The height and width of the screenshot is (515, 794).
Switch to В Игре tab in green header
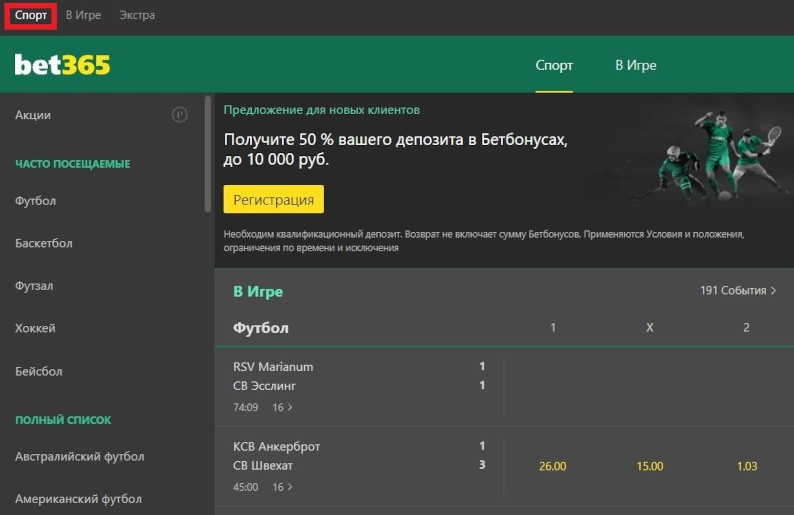pyautogui.click(x=635, y=65)
